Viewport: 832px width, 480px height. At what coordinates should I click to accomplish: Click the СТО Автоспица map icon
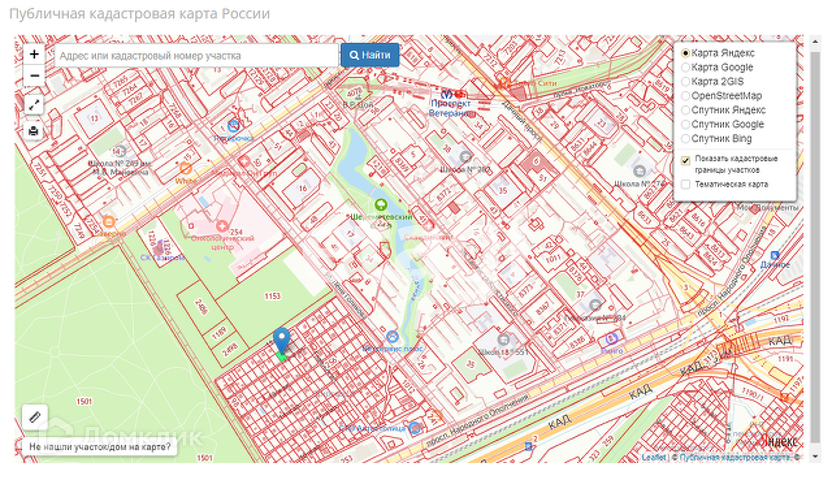tap(415, 428)
